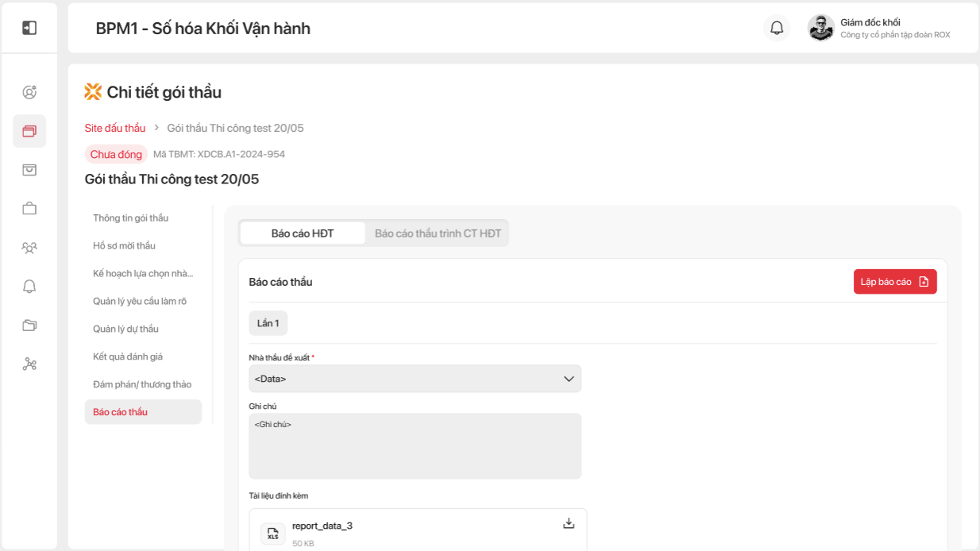Open notifications bell in top header
The image size is (980, 551).
(x=777, y=28)
